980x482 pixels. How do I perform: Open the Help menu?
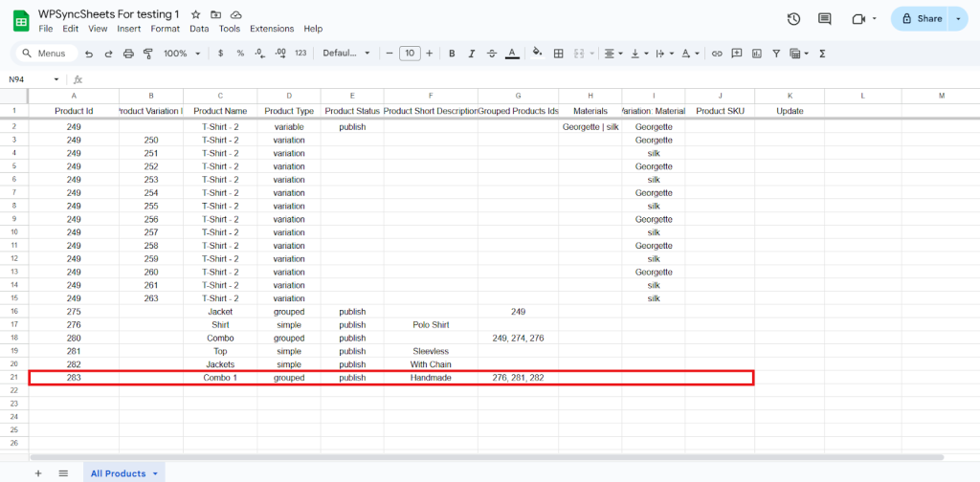[313, 29]
